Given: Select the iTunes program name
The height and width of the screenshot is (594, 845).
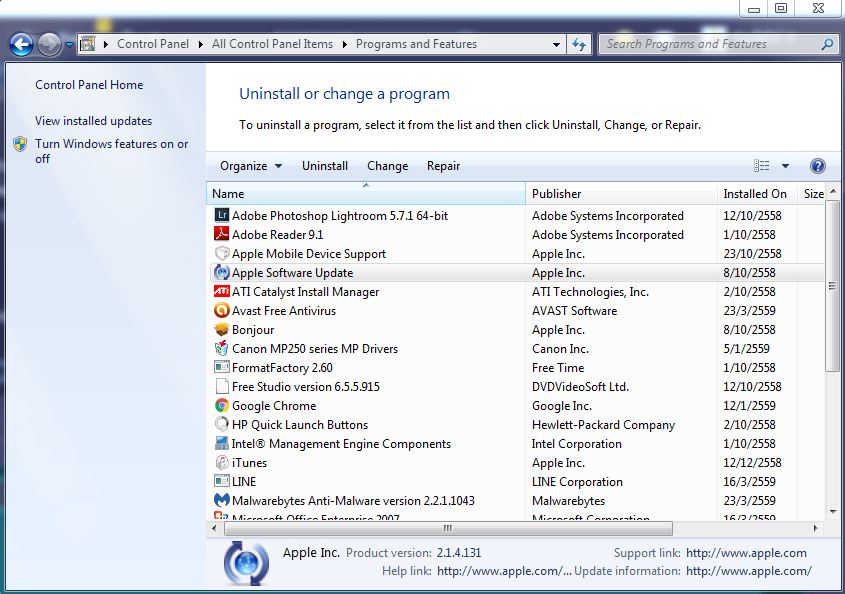Looking at the screenshot, I should pos(249,462).
